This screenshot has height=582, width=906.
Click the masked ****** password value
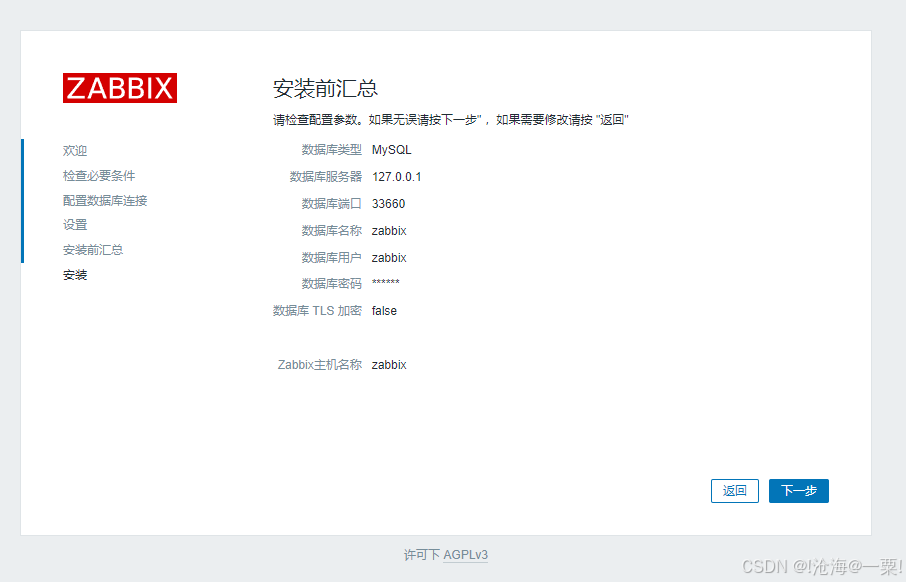point(385,283)
